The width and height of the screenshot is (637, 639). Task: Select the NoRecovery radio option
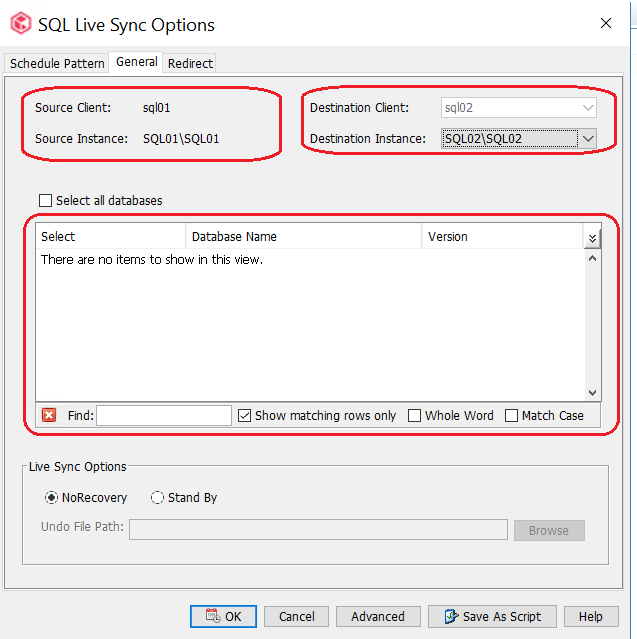pyautogui.click(x=51, y=498)
